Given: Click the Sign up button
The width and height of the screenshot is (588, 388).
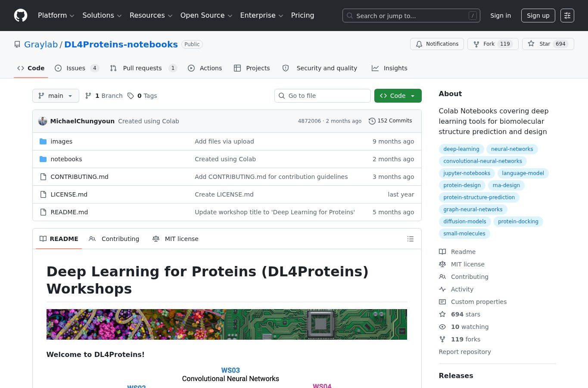Looking at the screenshot, I should (x=538, y=16).
